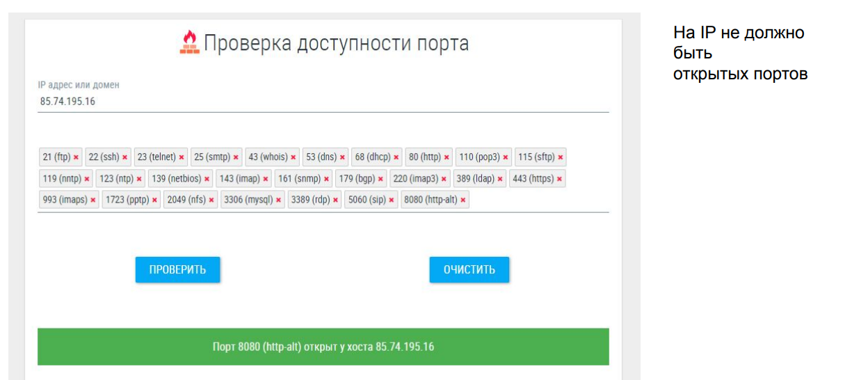Remove the 21 (ftp) port tag
Viewport: 868px width, 380px height.
tap(76, 157)
